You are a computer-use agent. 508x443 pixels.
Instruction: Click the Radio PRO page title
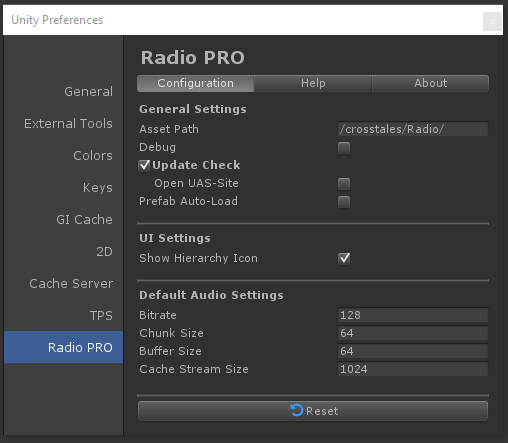[x=193, y=58]
